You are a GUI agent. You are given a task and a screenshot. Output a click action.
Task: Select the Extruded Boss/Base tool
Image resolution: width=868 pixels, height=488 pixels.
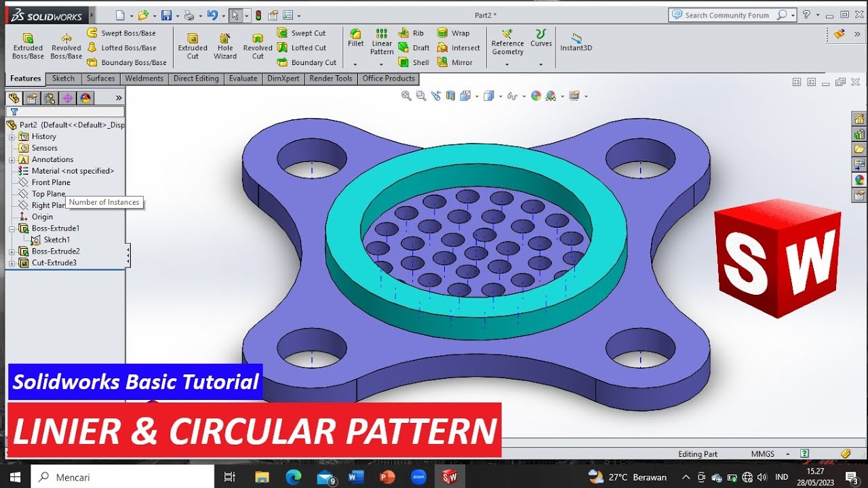click(28, 45)
